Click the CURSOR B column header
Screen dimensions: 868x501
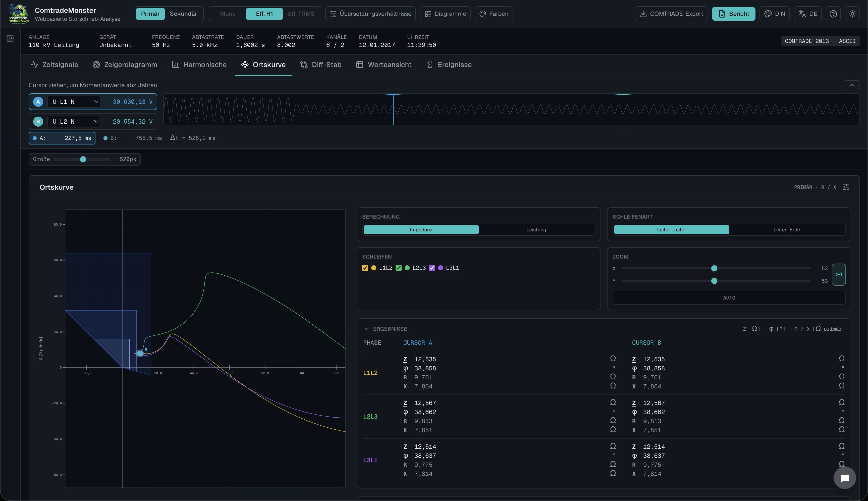(x=646, y=343)
